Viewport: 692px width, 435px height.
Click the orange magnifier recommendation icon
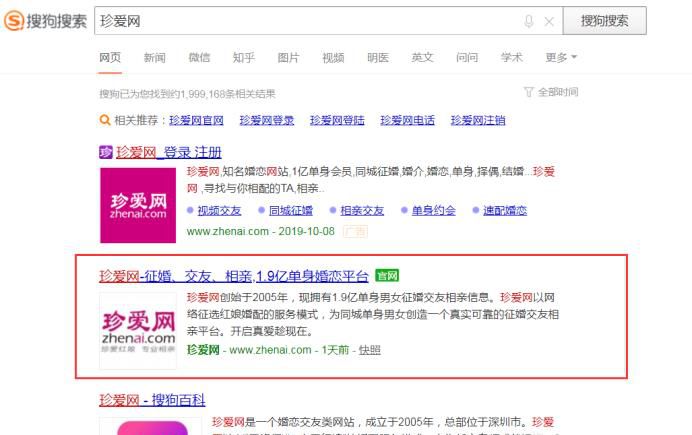tap(105, 120)
